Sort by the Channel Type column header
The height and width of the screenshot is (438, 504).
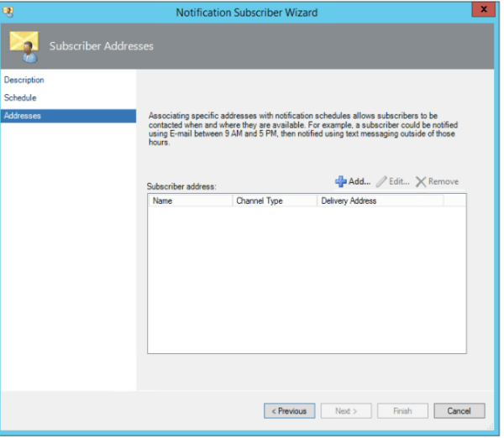pyautogui.click(x=275, y=201)
